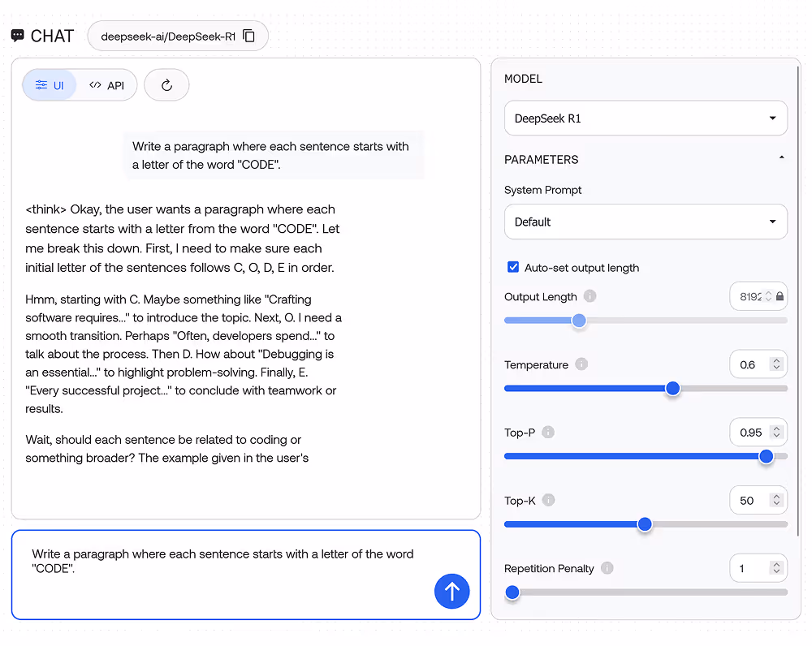Click the Top-K slider handle
The height and width of the screenshot is (646, 812).
645,524
